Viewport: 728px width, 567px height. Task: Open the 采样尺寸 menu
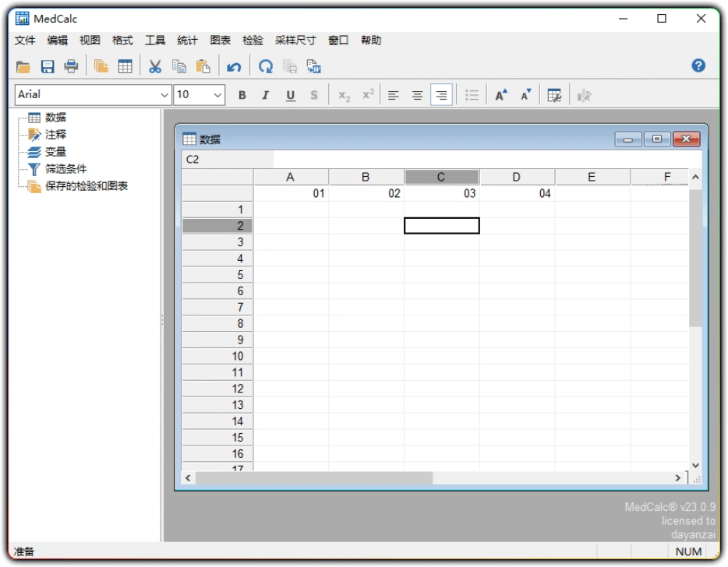(x=295, y=40)
